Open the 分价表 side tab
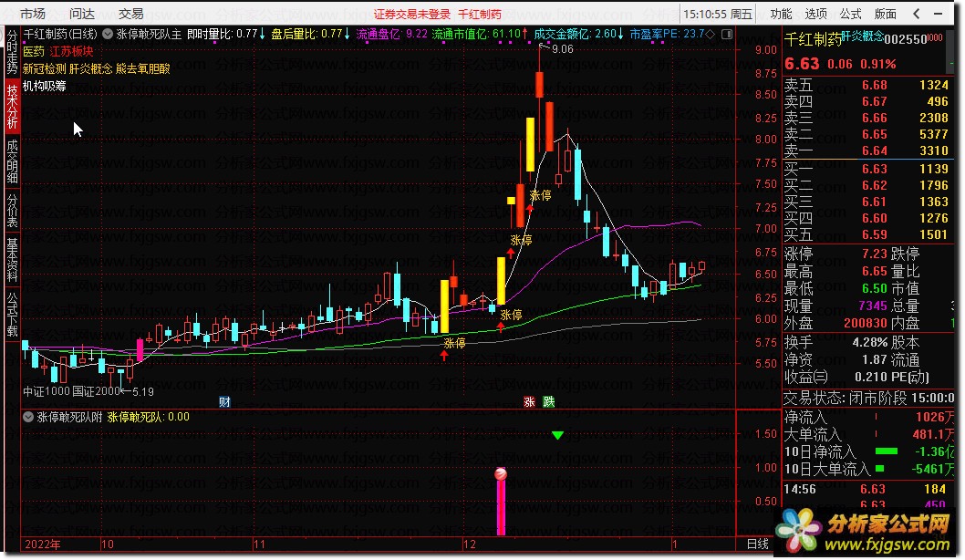Image resolution: width=965 pixels, height=560 pixels. tap(12, 211)
